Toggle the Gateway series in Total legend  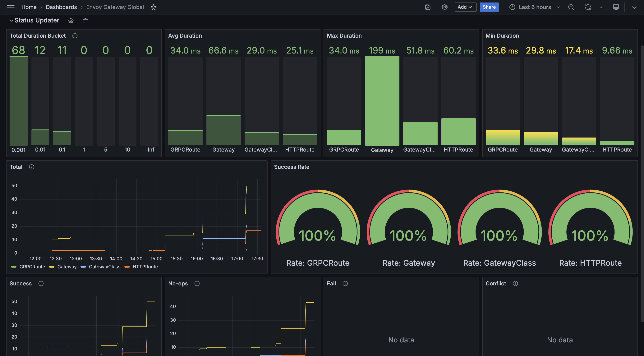[x=67, y=267]
